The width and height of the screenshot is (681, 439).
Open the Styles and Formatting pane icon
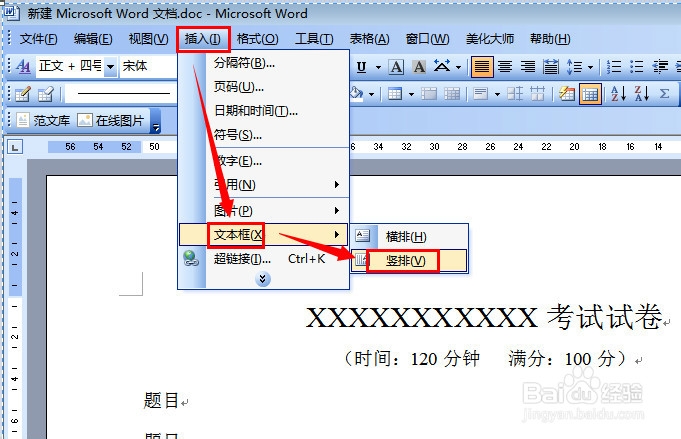click(x=23, y=67)
